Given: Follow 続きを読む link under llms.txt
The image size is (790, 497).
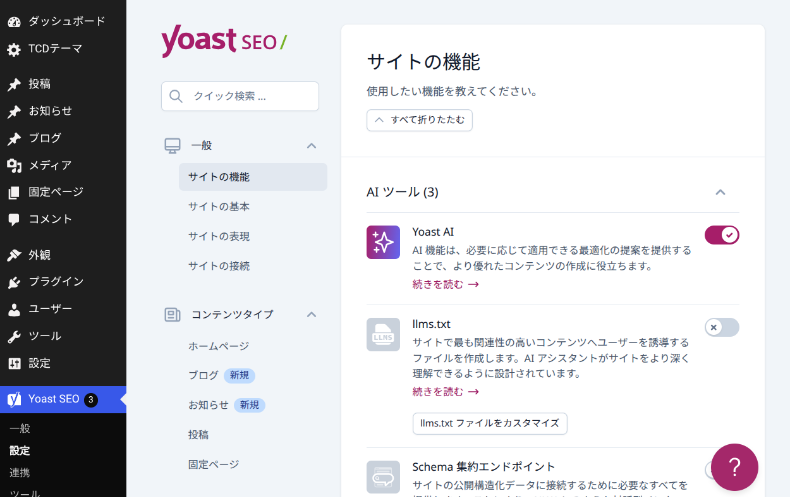Looking at the screenshot, I should coord(445,392).
